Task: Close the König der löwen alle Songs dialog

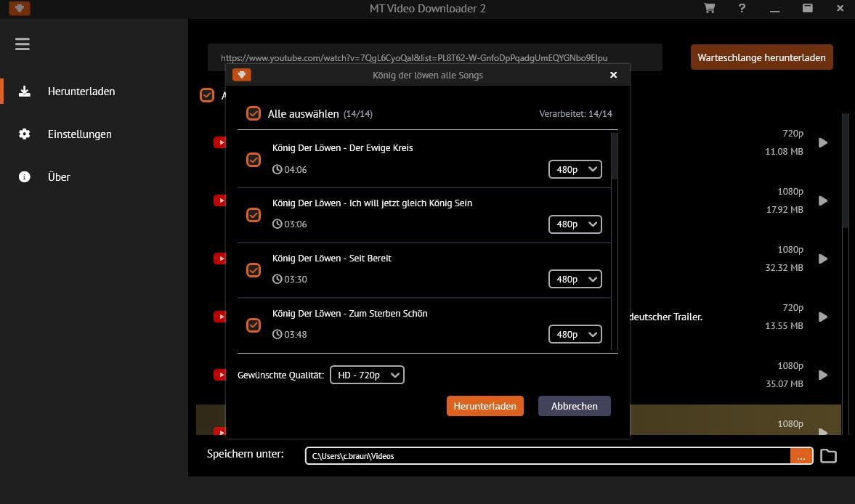Action: (613, 76)
